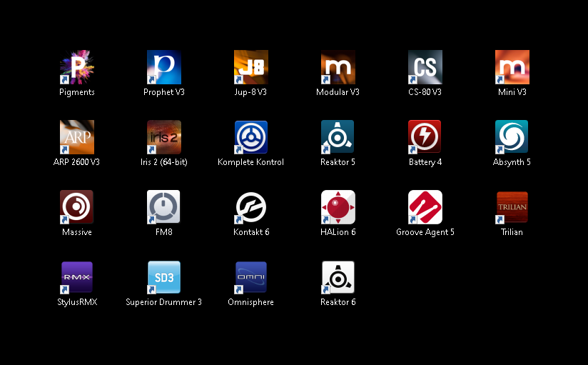The image size is (588, 365).
Task: Select the Jup-8 V3 desktop icon
Action: 251,67
